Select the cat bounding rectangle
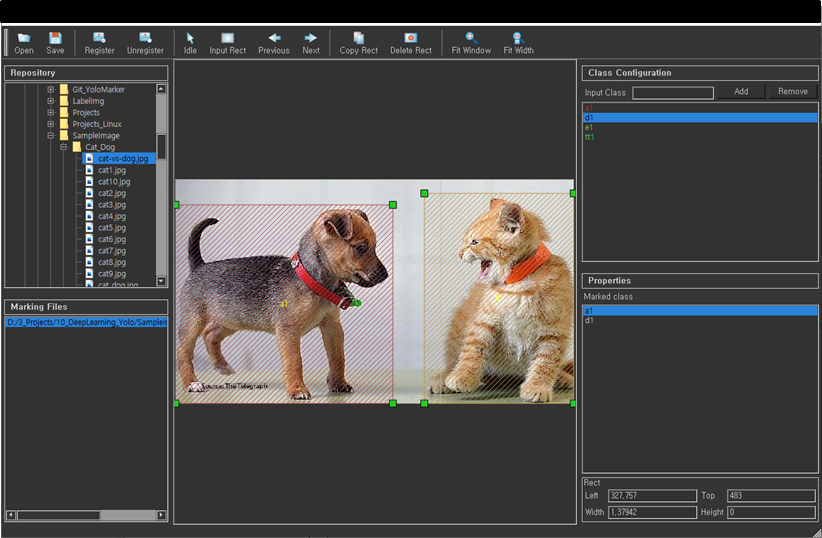This screenshot has width=822, height=538. (499, 298)
